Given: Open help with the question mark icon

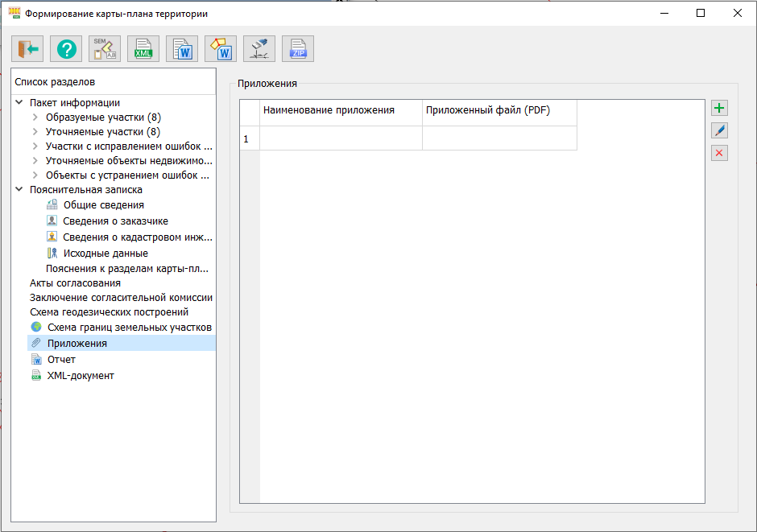Looking at the screenshot, I should pyautogui.click(x=66, y=49).
